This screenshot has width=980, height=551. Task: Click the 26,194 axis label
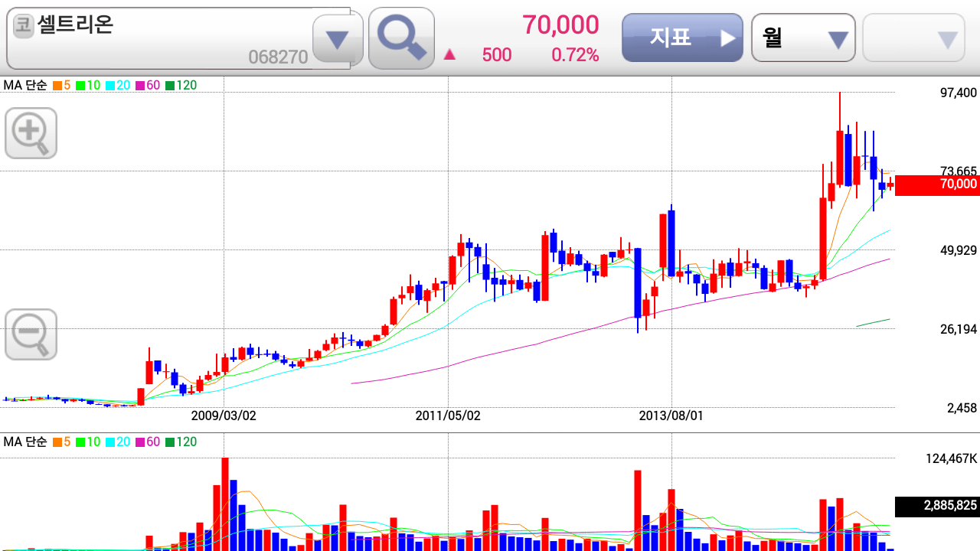coord(959,330)
